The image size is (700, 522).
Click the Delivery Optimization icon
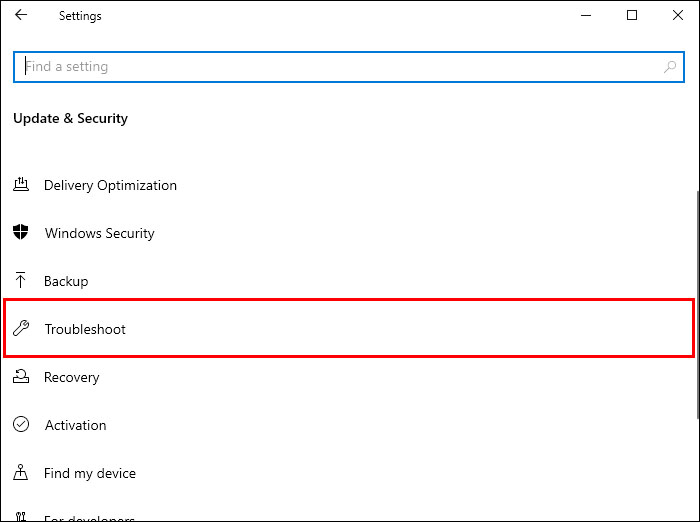21,185
